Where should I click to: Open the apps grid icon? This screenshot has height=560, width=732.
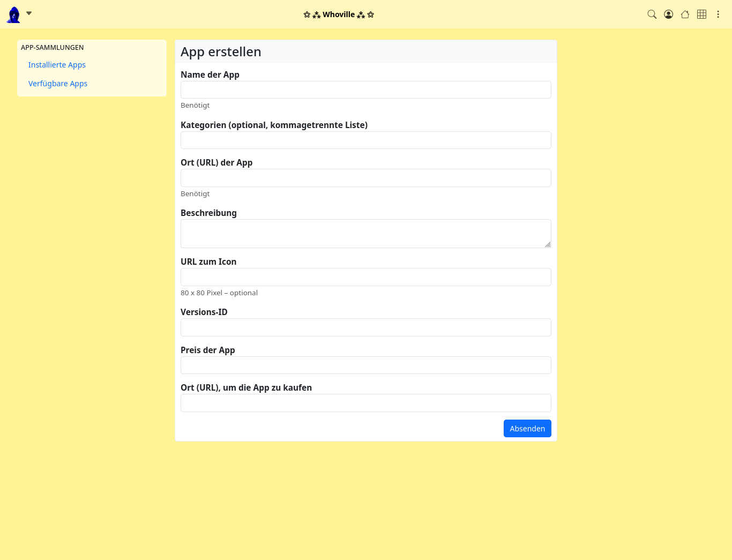[701, 14]
